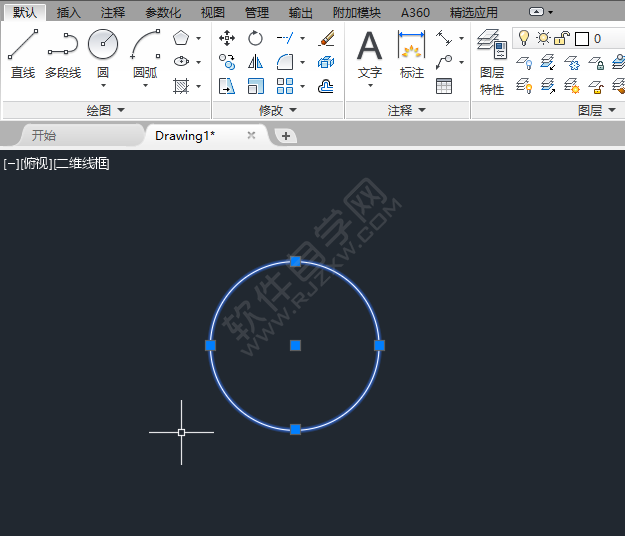Switch to the Output (输出) ribbon tab
Screen dimensions: 625x536
[x=301, y=12]
